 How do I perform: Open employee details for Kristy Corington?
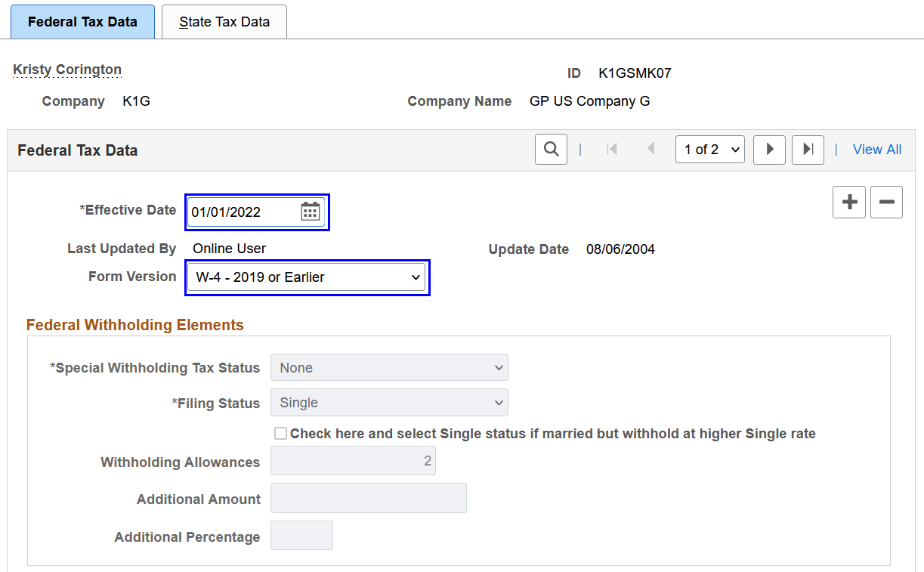66,69
